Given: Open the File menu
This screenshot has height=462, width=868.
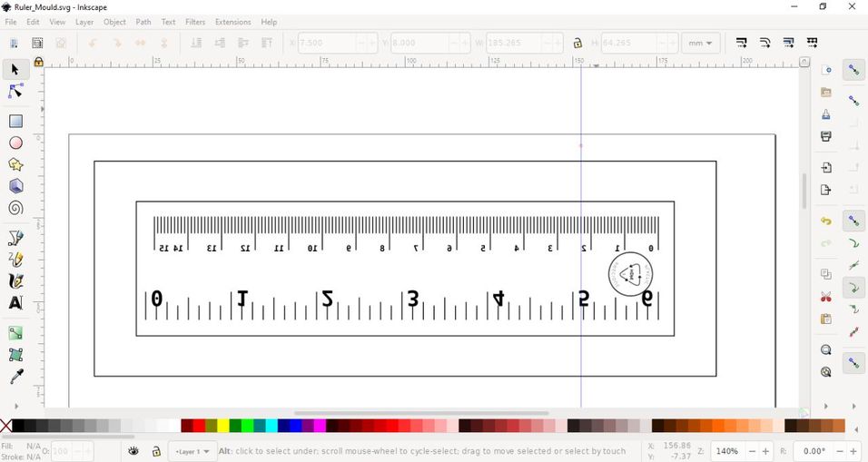Looking at the screenshot, I should tap(11, 22).
